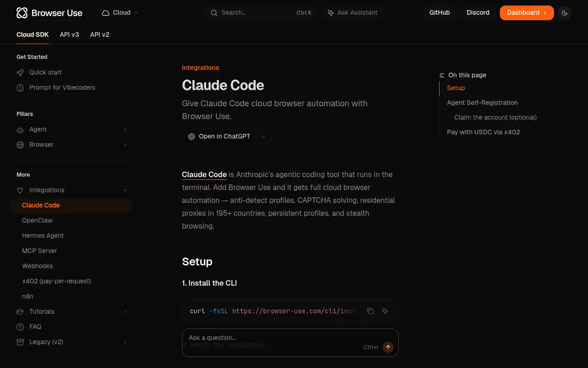Click the Integrations plug icon
588x368 pixels.
point(20,190)
